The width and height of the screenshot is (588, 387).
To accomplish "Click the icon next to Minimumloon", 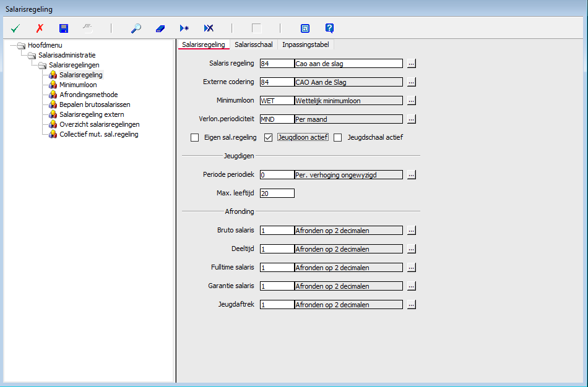I will [x=53, y=85].
